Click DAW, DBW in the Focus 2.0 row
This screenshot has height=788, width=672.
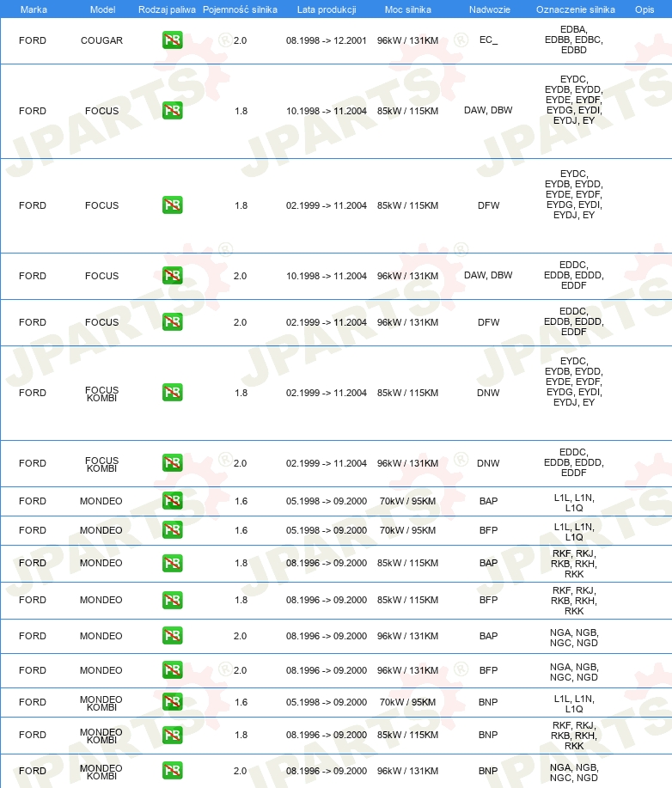[488, 275]
